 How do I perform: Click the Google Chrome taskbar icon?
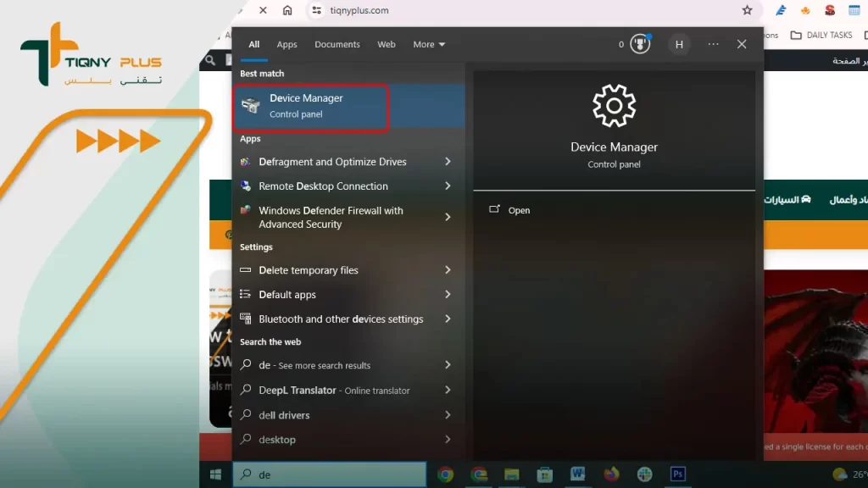point(445,474)
